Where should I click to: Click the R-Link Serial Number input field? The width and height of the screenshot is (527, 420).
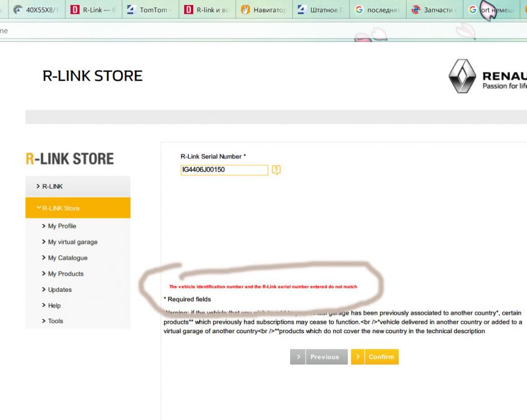[x=225, y=170]
